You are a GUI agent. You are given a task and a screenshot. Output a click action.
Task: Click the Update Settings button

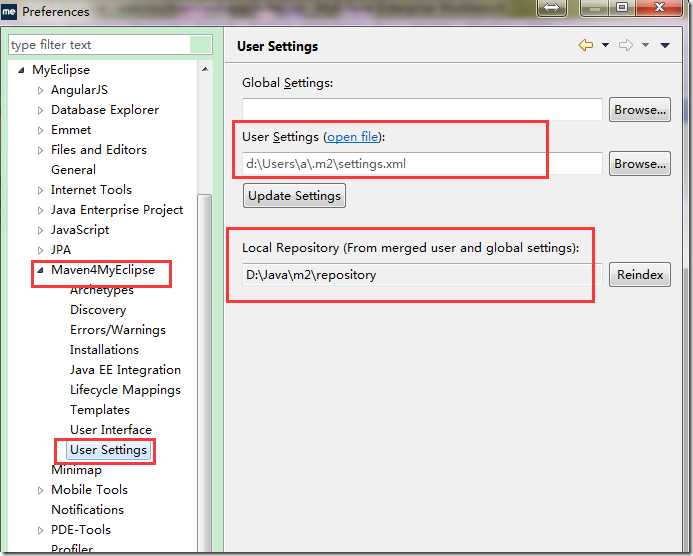294,196
